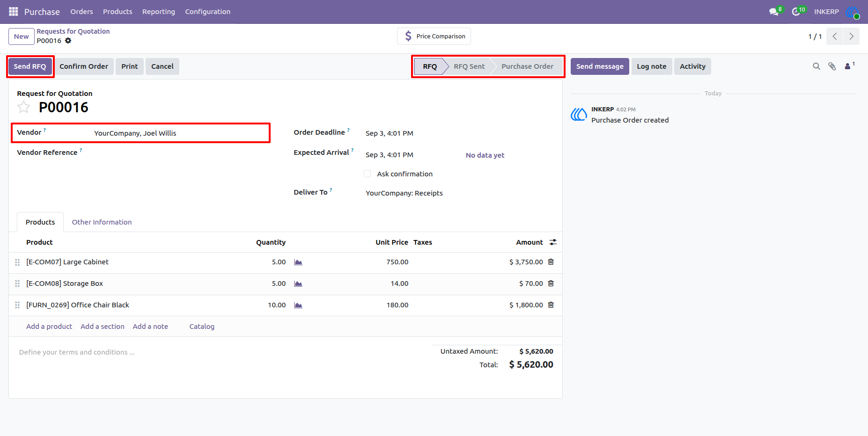Viewport: 868px width, 436px height.
Task: Click the INKERP user avatar
Action: click(853, 12)
